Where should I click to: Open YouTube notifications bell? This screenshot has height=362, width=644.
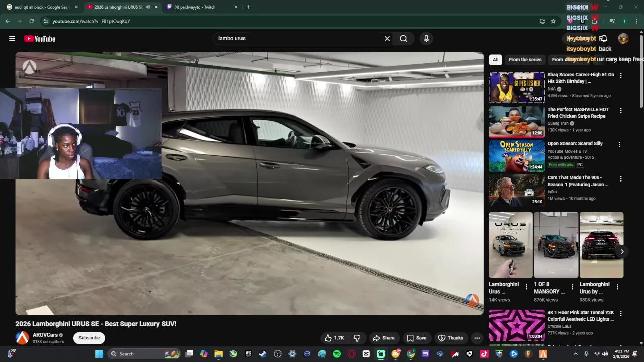tap(603, 39)
